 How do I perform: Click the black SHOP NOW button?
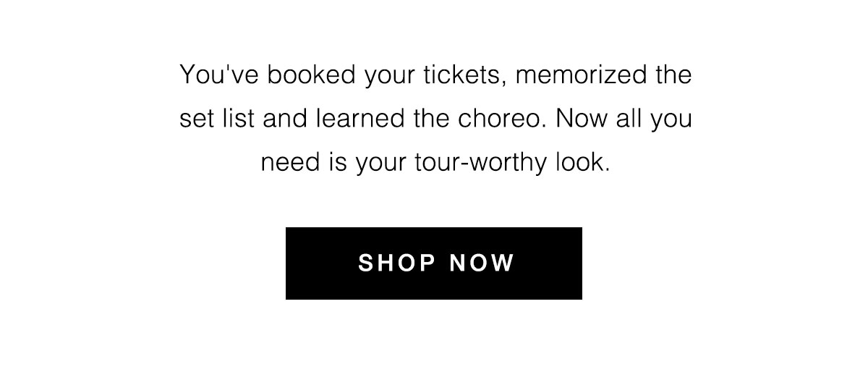tap(434, 263)
